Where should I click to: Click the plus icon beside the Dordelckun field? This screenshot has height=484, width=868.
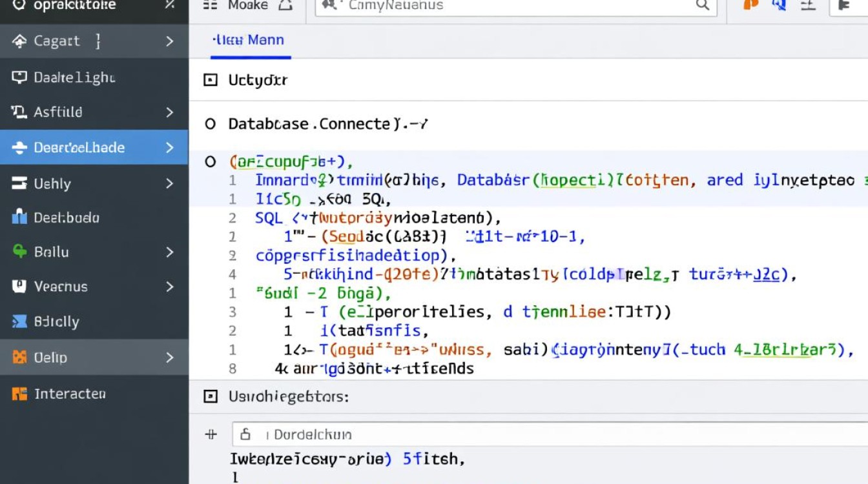pyautogui.click(x=211, y=434)
